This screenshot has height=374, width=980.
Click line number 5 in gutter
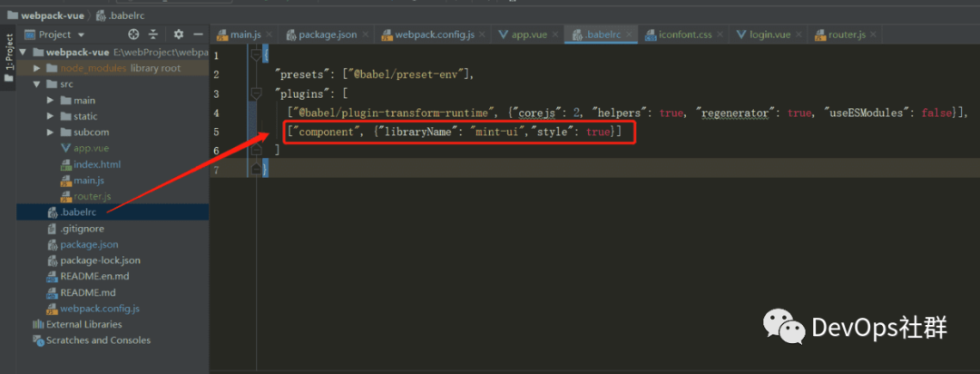216,132
